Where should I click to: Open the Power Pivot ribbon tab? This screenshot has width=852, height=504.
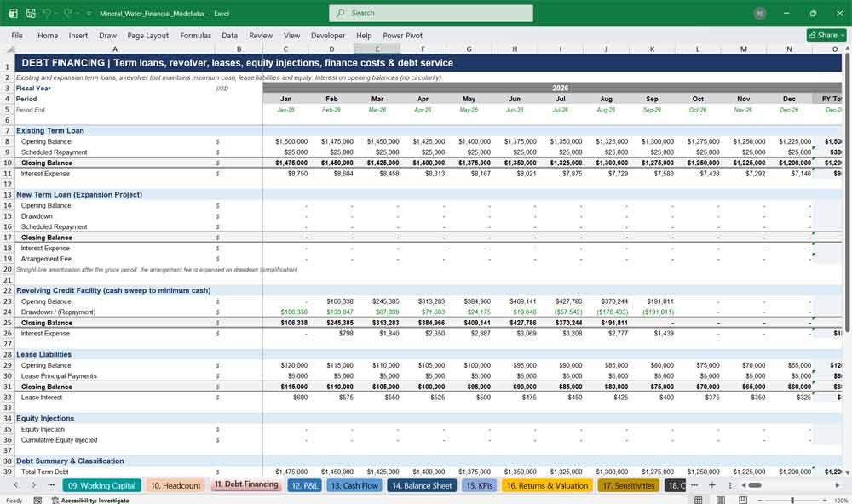[403, 35]
